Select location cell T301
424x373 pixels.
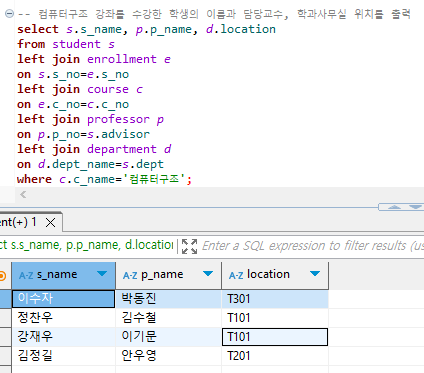tap(275, 299)
